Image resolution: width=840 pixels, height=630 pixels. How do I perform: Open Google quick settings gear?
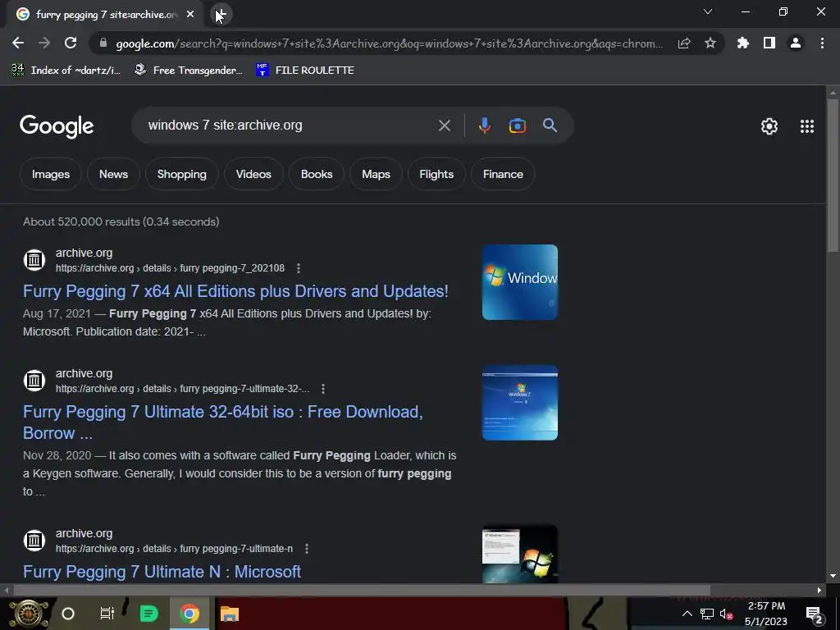(x=769, y=126)
